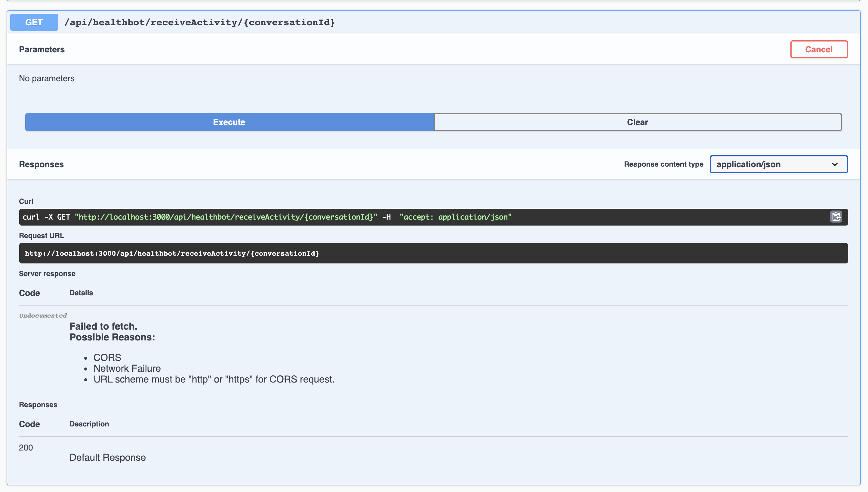
Task: Click the Response content type label
Action: [x=663, y=164]
